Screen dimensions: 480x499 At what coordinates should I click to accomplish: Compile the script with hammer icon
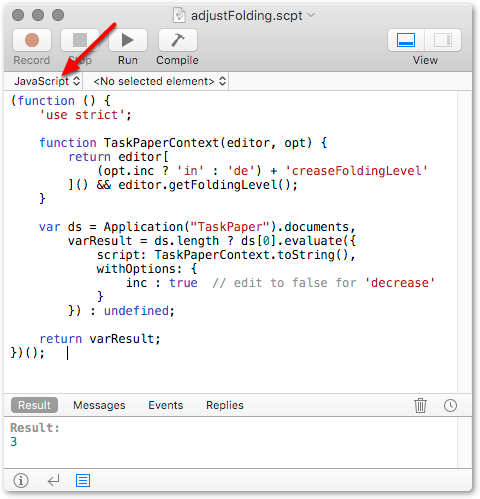pos(178,40)
